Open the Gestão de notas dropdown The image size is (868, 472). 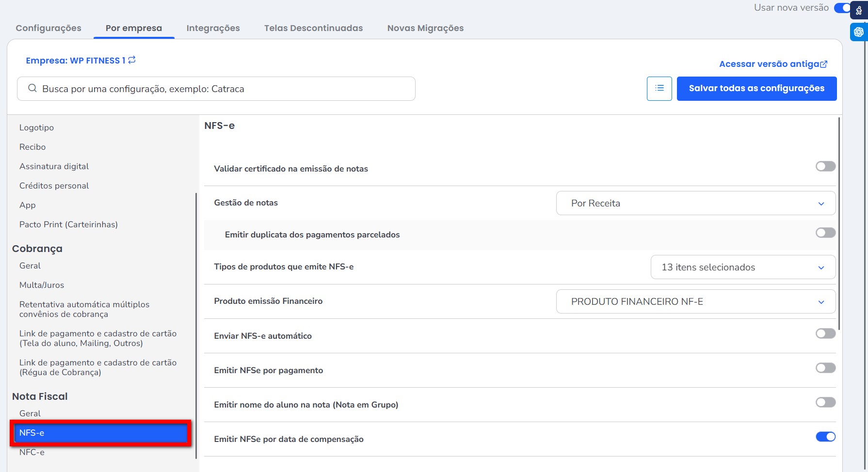tap(695, 204)
